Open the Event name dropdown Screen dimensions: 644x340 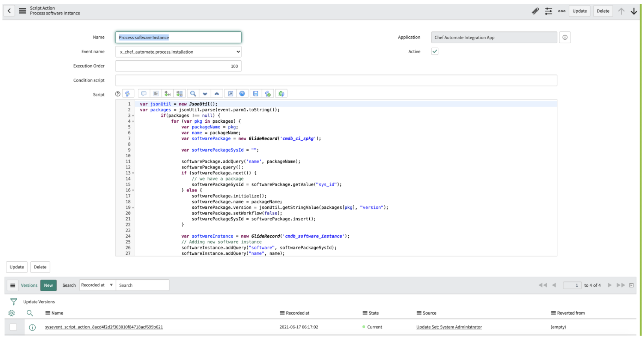[x=238, y=51]
